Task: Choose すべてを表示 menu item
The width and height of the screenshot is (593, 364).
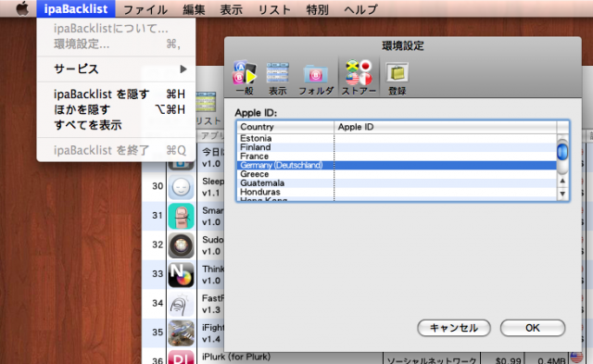Action: point(116,125)
